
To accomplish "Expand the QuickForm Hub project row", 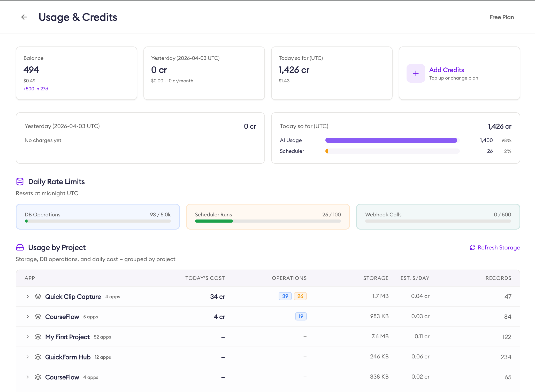I will coord(28,357).
